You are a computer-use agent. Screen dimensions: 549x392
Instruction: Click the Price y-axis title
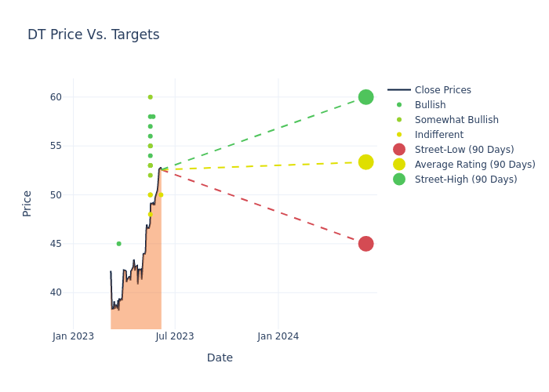pos(27,203)
